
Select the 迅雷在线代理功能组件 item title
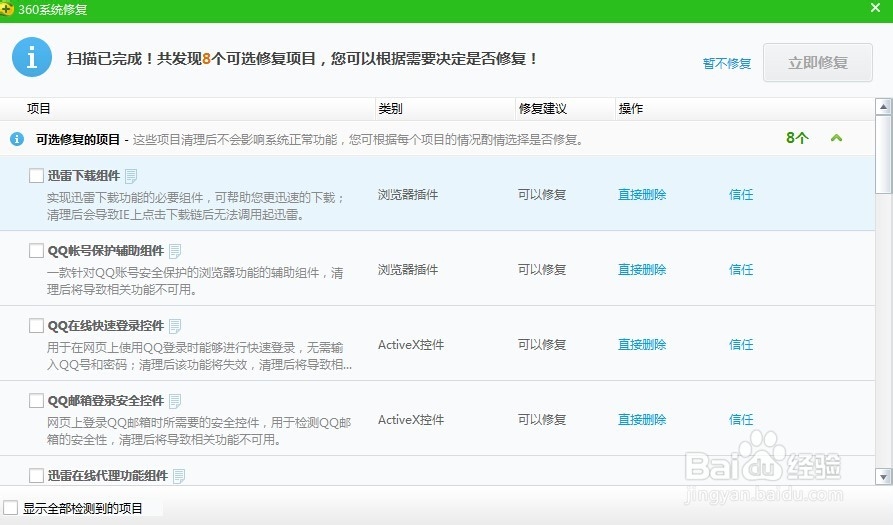108,475
